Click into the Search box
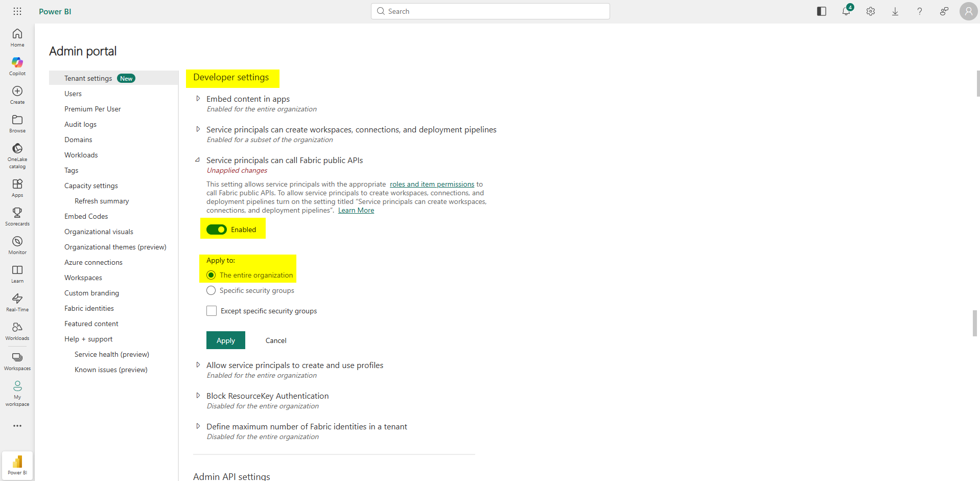This screenshot has width=980, height=481. (491, 11)
